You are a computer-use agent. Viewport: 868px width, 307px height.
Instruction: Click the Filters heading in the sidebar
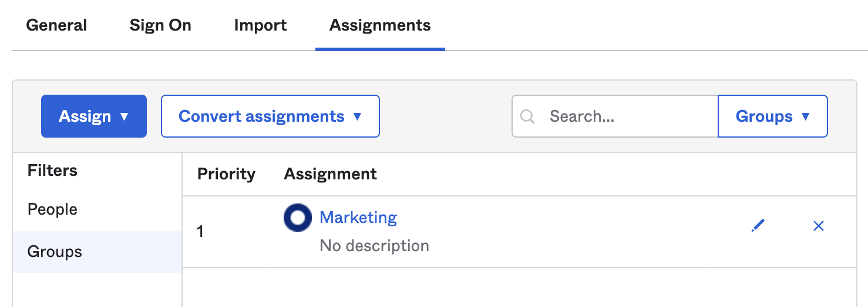click(52, 171)
